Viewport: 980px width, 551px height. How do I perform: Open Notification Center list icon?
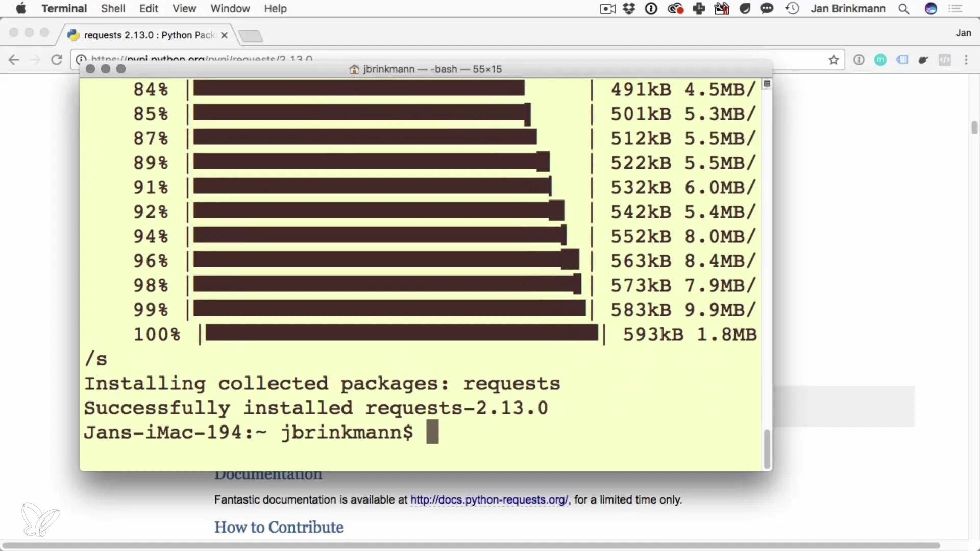coord(955,9)
